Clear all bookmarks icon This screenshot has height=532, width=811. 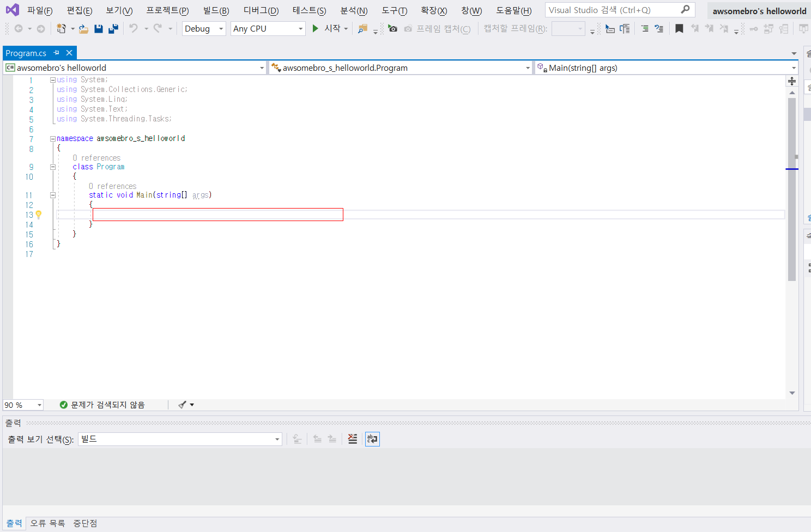tap(724, 28)
